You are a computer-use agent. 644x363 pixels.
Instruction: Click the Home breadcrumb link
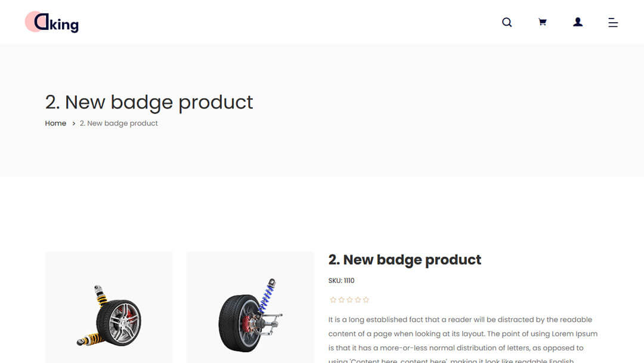click(x=55, y=124)
